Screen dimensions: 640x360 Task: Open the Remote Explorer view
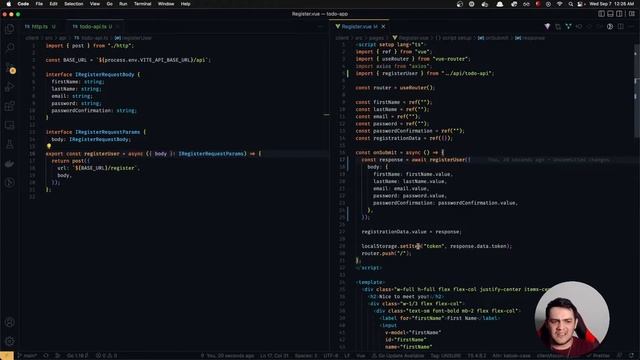pyautogui.click(x=10, y=125)
